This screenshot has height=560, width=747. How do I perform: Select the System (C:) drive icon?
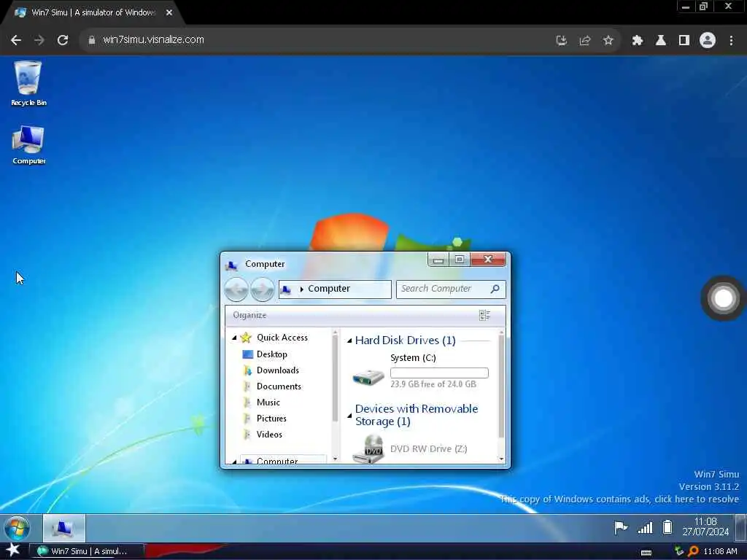[x=368, y=377]
